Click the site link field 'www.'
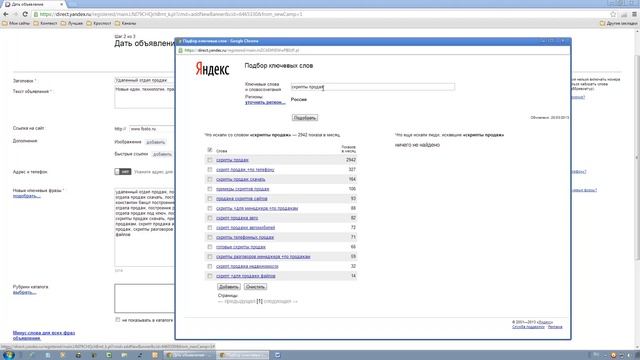The height and width of the screenshot is (360, 640). [152, 129]
